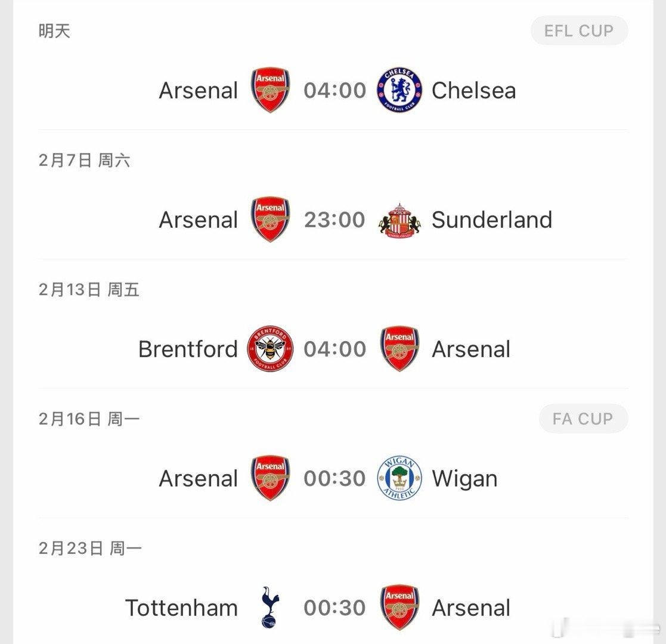The image size is (666, 644).
Task: Click the Sunderland club crest
Action: (x=399, y=219)
